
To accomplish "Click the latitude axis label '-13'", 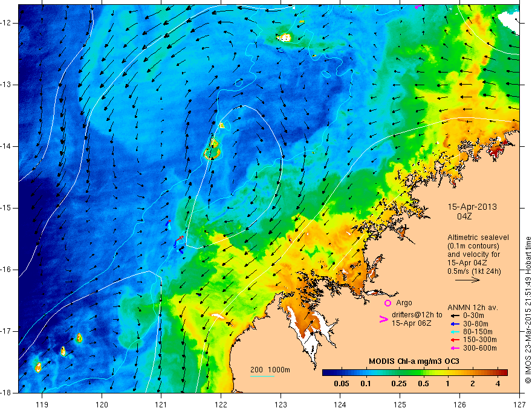I will coord(6,85).
